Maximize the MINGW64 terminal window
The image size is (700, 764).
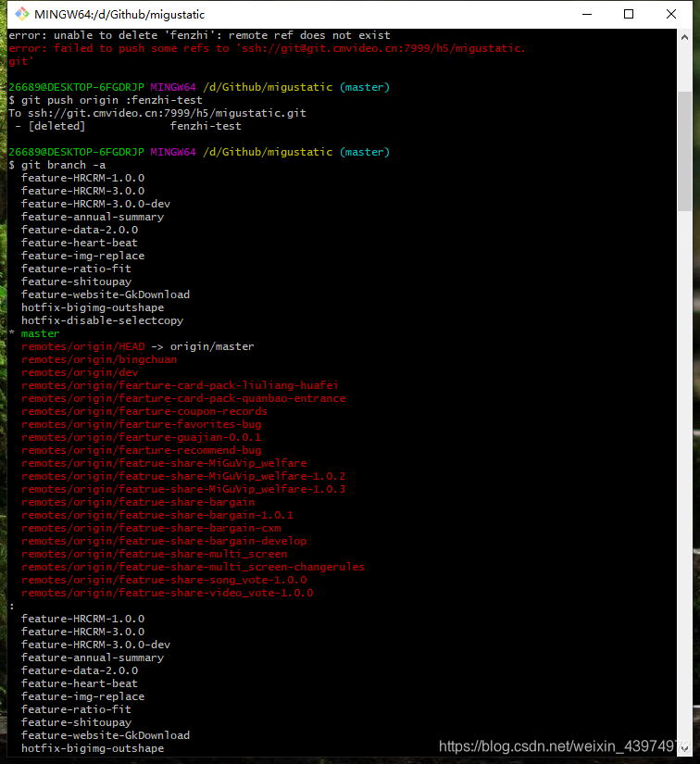629,14
